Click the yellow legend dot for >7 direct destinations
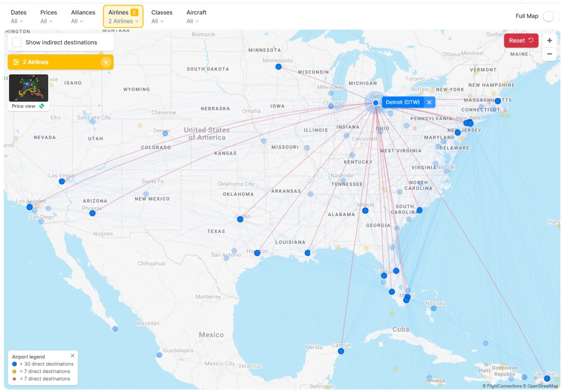Image resolution: width=562 pixels, height=392 pixels. pos(15,371)
